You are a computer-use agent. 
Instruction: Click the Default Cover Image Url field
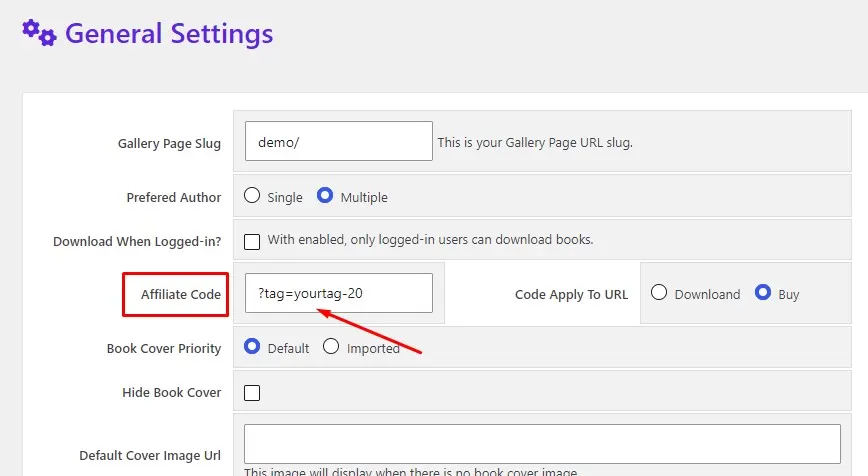tap(542, 444)
